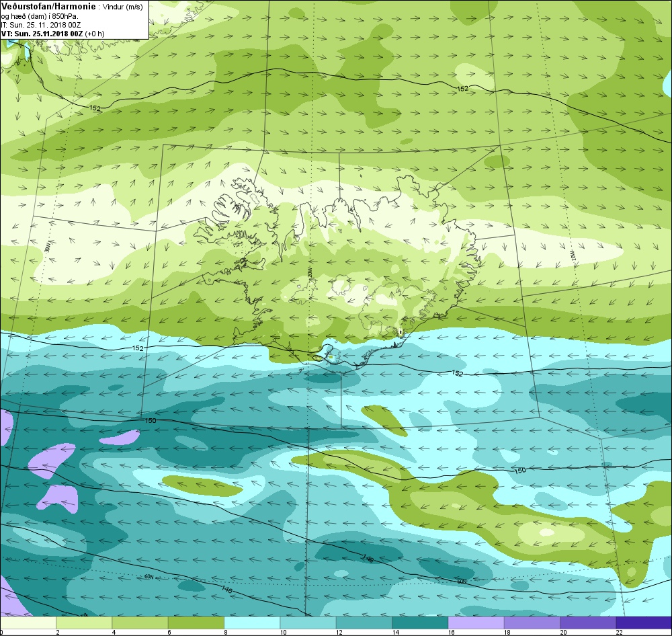Click the '146' contour label
The height and width of the screenshot is (636, 672).
[x=226, y=590]
